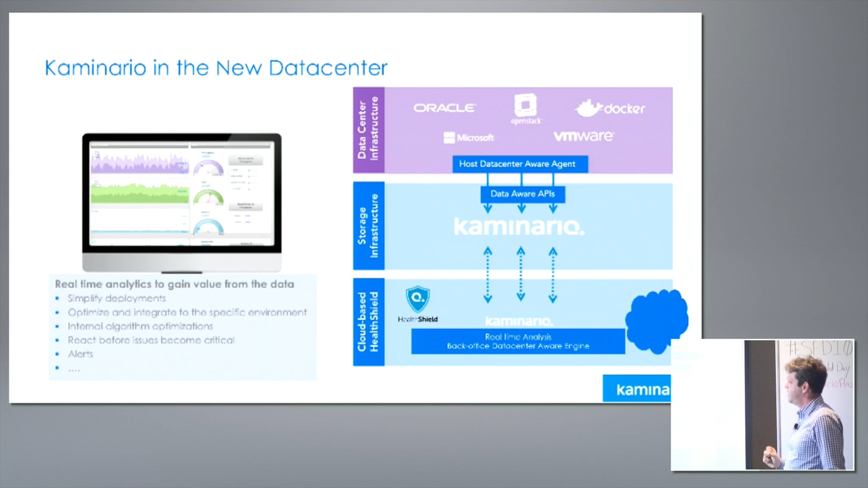Open the speaker video inset

click(x=762, y=405)
